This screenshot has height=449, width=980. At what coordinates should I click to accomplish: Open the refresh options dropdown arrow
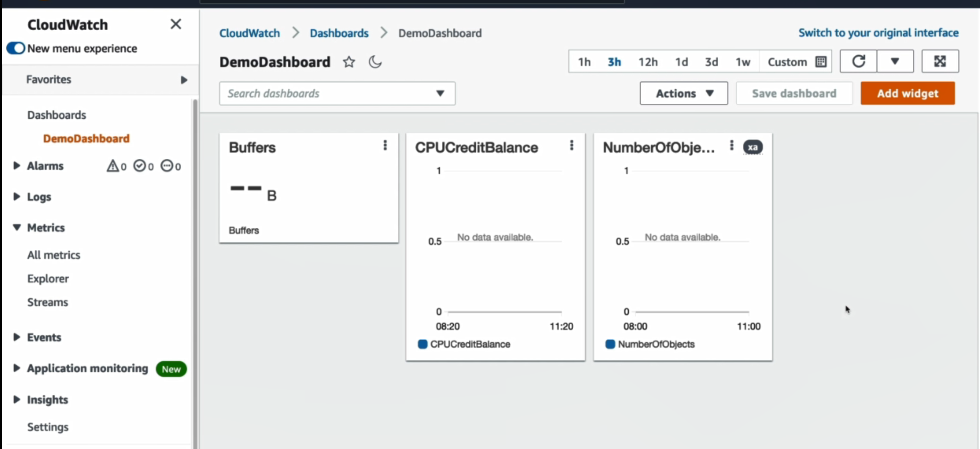click(x=895, y=61)
